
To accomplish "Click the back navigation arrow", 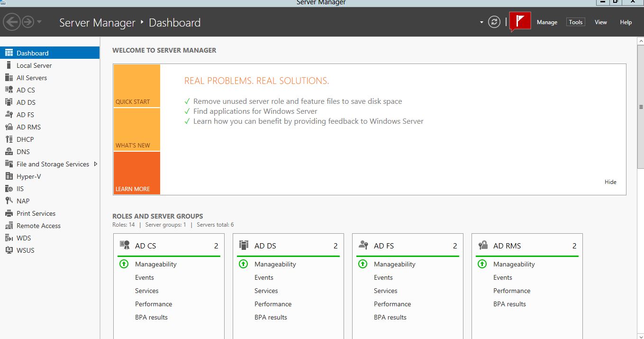I will (11, 22).
